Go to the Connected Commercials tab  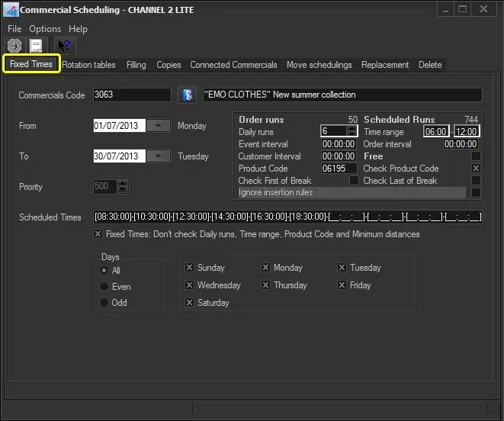[233, 65]
